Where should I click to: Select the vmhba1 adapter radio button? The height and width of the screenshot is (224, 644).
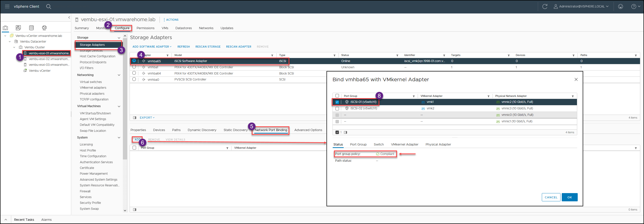(x=134, y=67)
